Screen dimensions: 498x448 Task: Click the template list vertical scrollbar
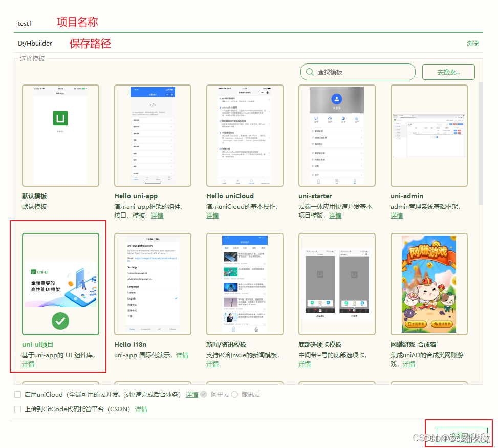point(481,143)
